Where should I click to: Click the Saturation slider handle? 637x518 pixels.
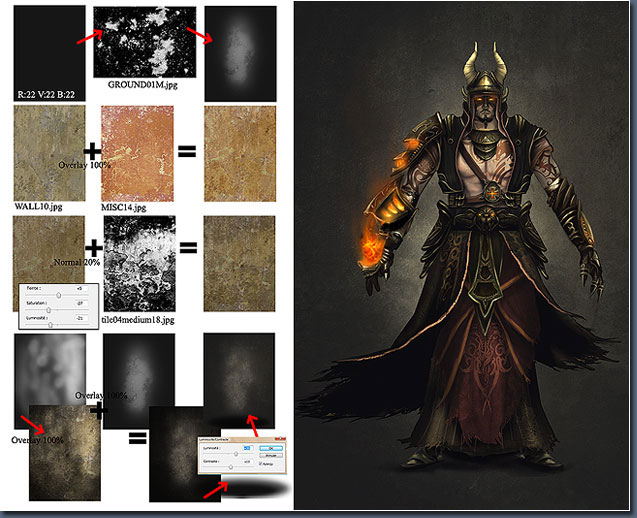click(49, 310)
